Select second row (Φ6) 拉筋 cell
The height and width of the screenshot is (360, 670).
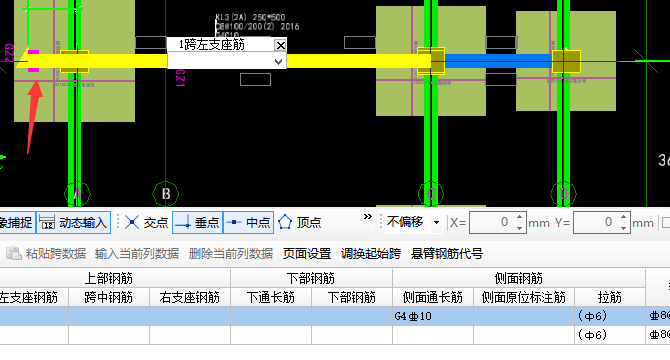click(x=610, y=335)
